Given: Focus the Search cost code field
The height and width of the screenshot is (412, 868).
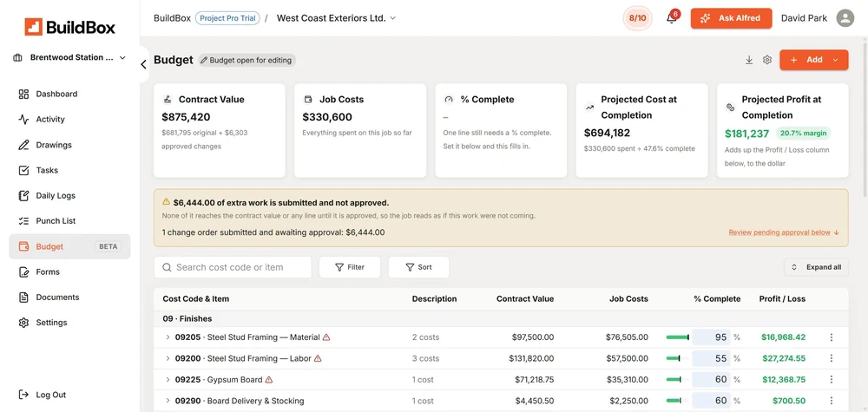Looking at the screenshot, I should pyautogui.click(x=233, y=267).
